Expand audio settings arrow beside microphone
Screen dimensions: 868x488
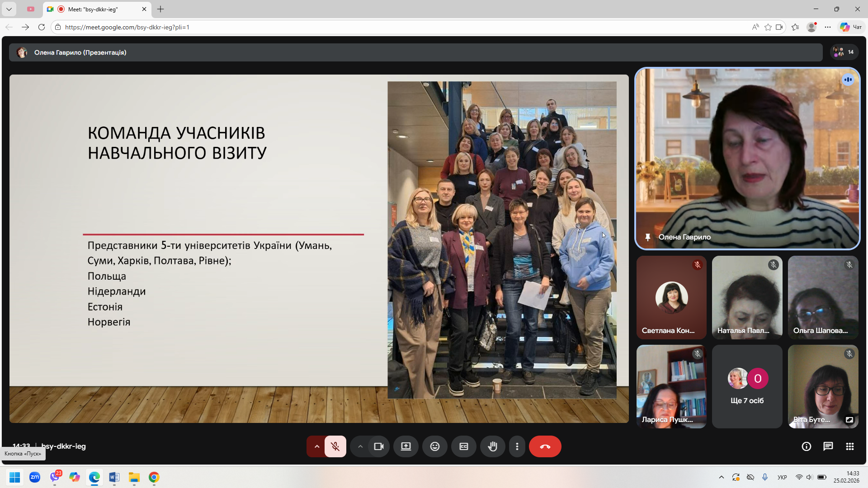(x=317, y=446)
